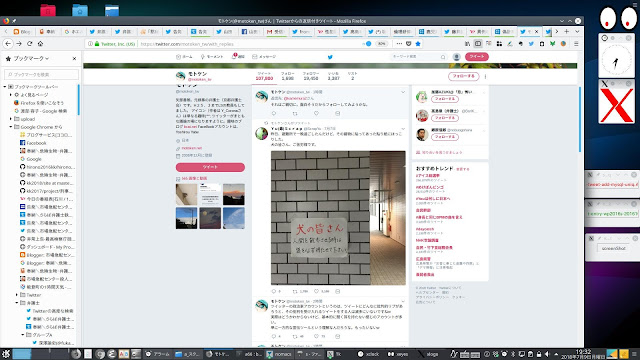The image size is (640, 360).
Task: Open the Facebook bookmark
Action: 33,143
